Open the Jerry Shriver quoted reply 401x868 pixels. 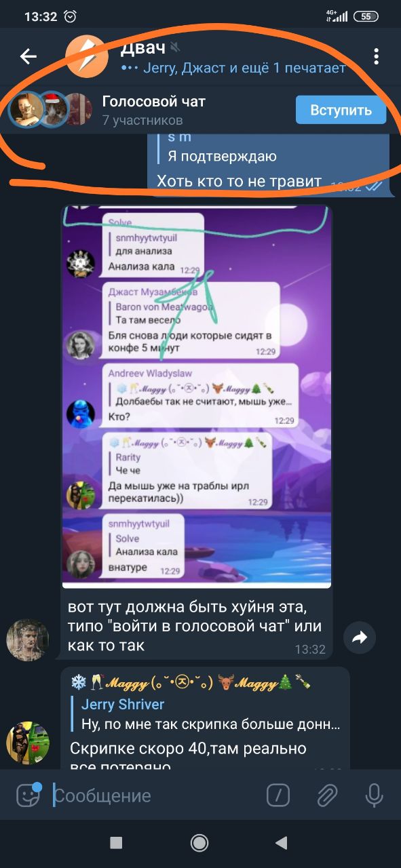point(210,714)
